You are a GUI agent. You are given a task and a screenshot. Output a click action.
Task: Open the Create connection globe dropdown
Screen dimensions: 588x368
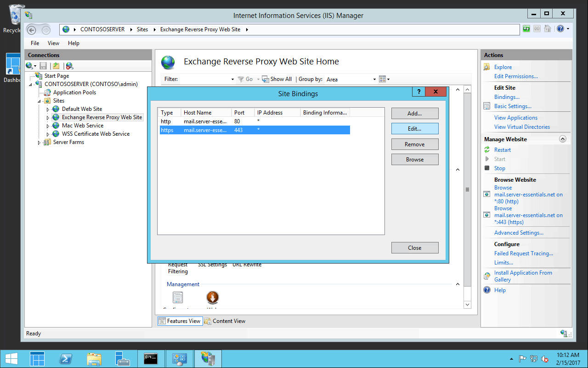[31, 66]
